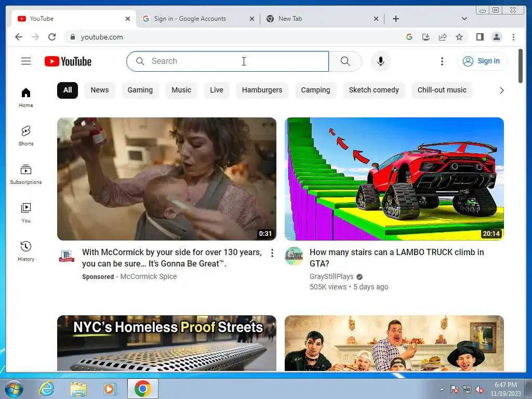Open Subscriptions in the sidebar
Viewport: 532px width, 399px height.
coord(26,175)
